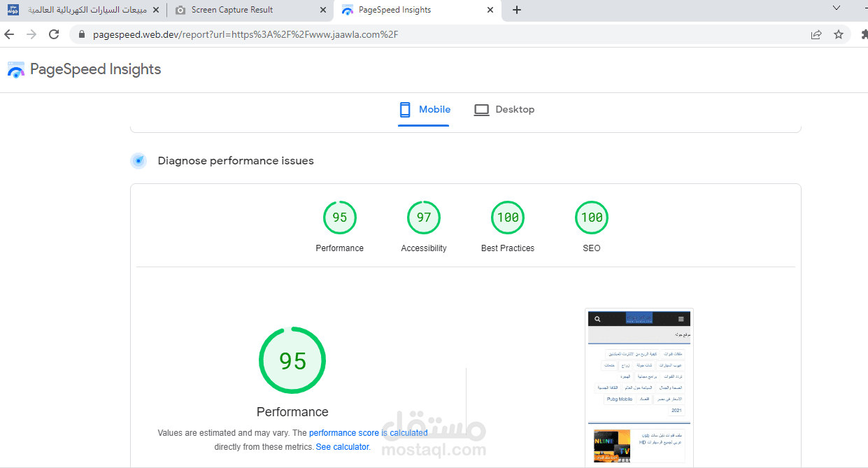
Task: Jump to Best Practices gauge 100
Action: [508, 218]
